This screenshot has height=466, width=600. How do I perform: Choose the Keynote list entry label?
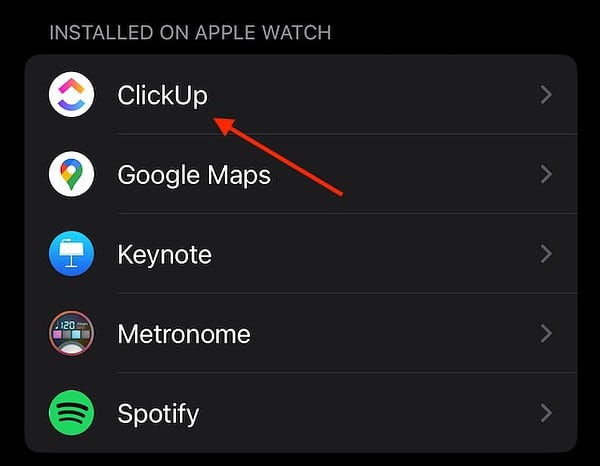click(x=165, y=255)
